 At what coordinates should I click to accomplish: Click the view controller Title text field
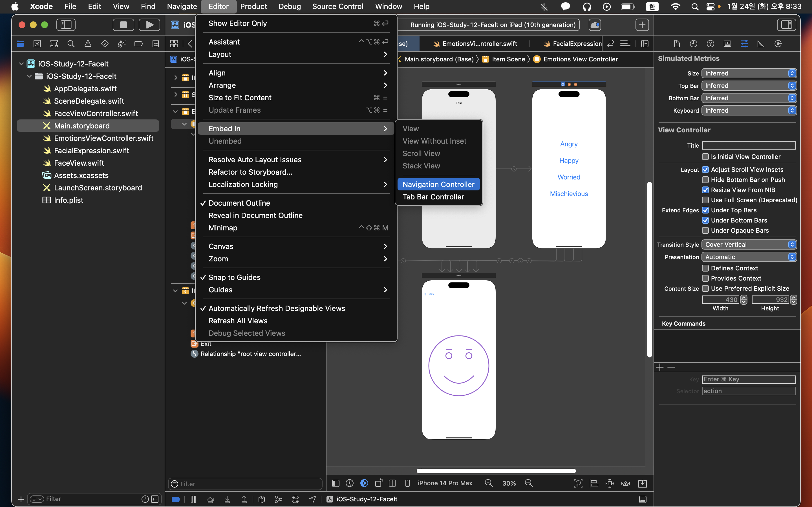749,145
